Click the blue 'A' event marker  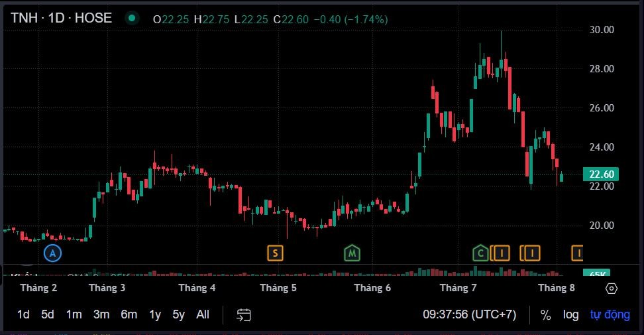click(53, 253)
